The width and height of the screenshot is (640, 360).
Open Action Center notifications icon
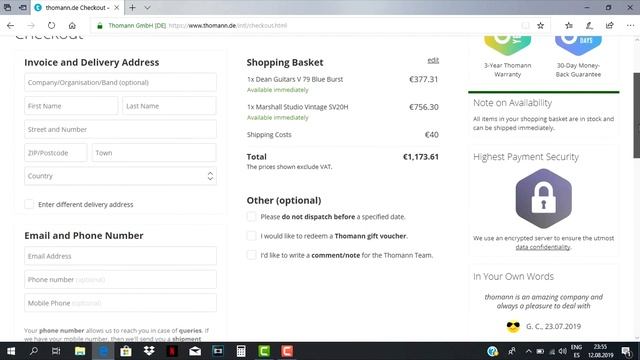pos(627,351)
